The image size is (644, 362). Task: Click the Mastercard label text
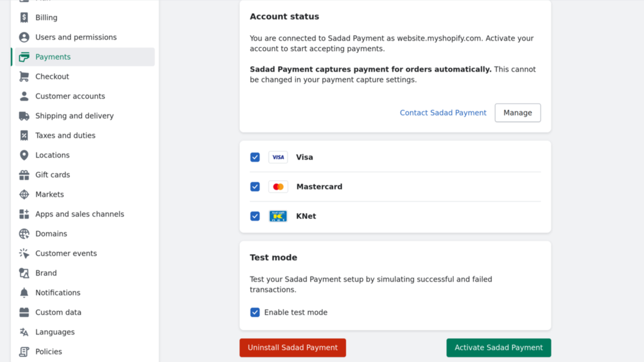tap(319, 187)
